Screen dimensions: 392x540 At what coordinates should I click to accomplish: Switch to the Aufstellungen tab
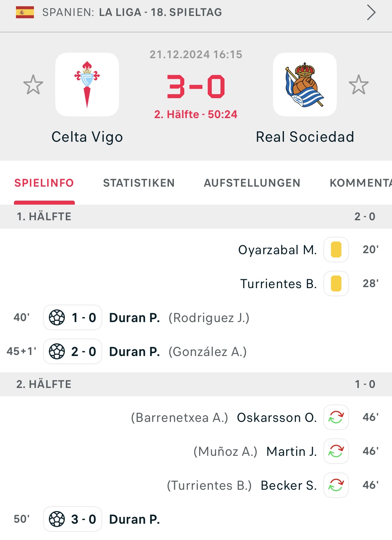coord(252,183)
